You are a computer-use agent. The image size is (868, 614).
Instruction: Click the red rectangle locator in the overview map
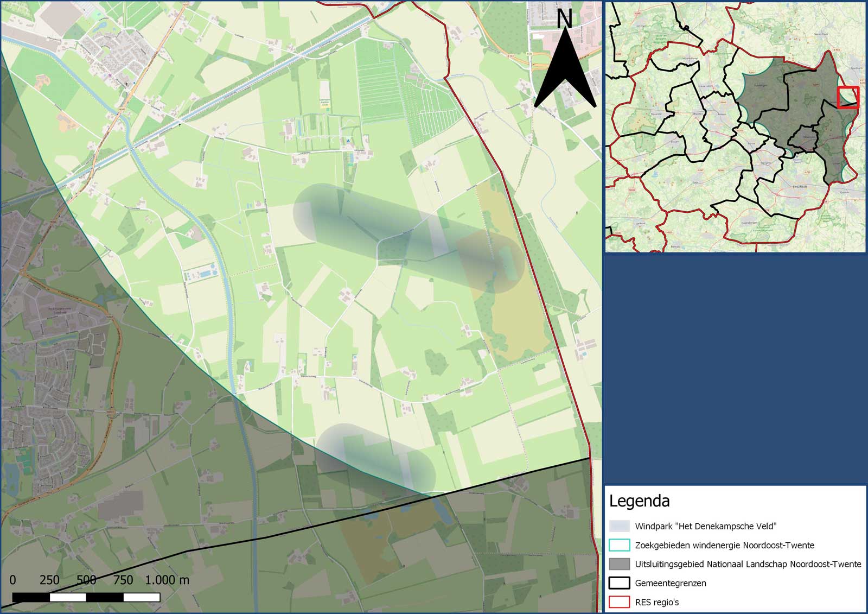point(847,96)
